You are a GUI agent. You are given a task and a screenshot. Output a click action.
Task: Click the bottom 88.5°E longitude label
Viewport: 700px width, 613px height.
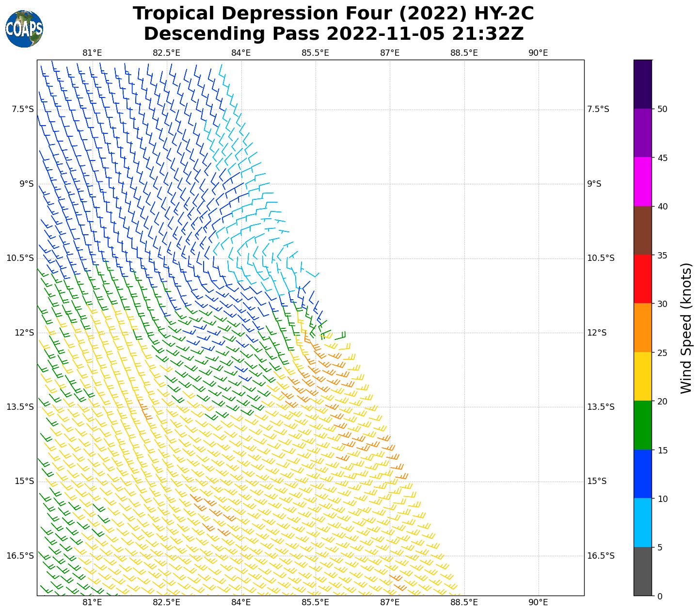click(x=464, y=602)
